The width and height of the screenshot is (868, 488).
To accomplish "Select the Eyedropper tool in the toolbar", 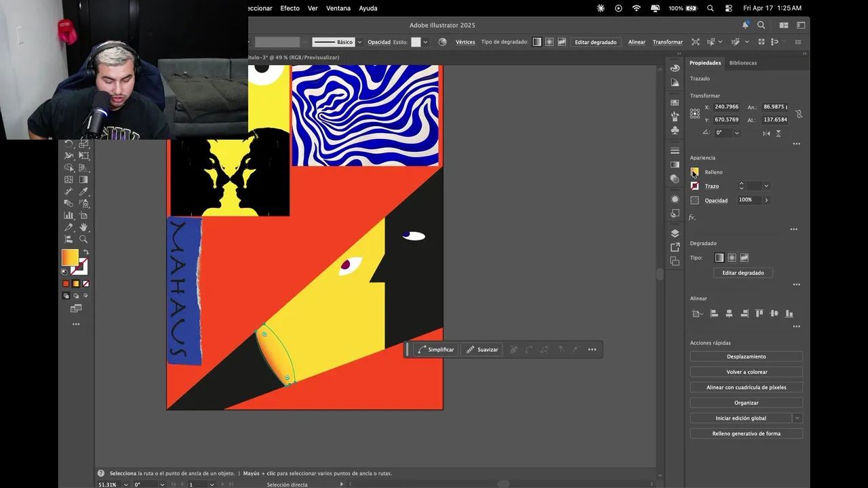I will (x=84, y=191).
